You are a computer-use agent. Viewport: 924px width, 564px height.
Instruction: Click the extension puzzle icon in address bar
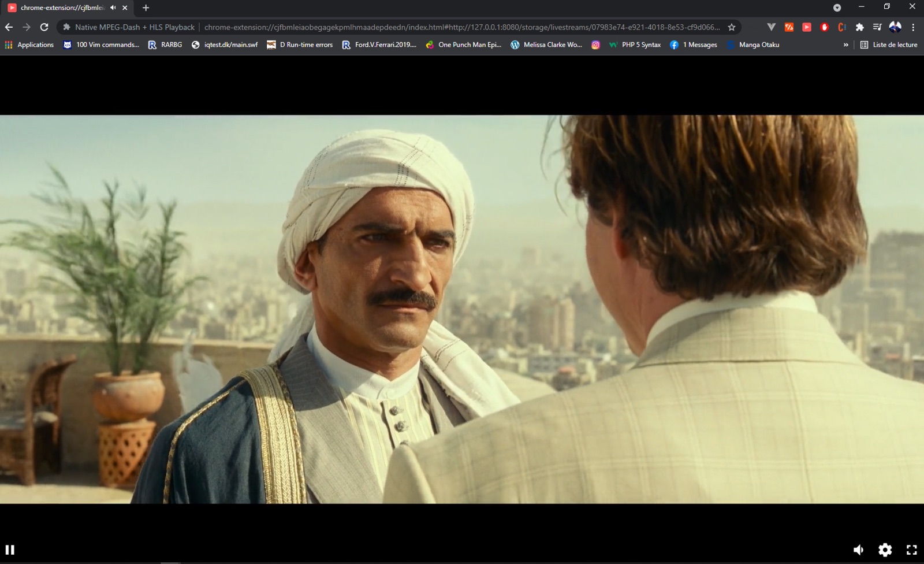click(x=66, y=27)
